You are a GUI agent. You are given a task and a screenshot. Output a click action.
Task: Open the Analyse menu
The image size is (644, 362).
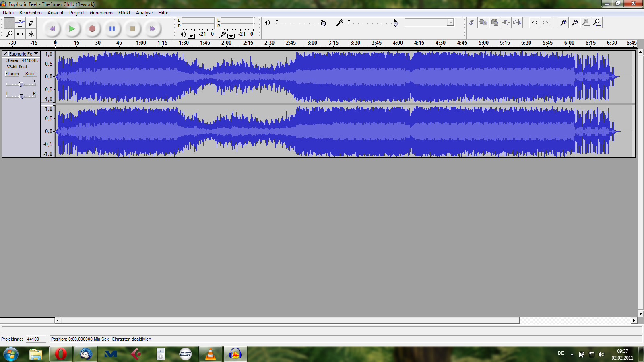click(x=144, y=13)
